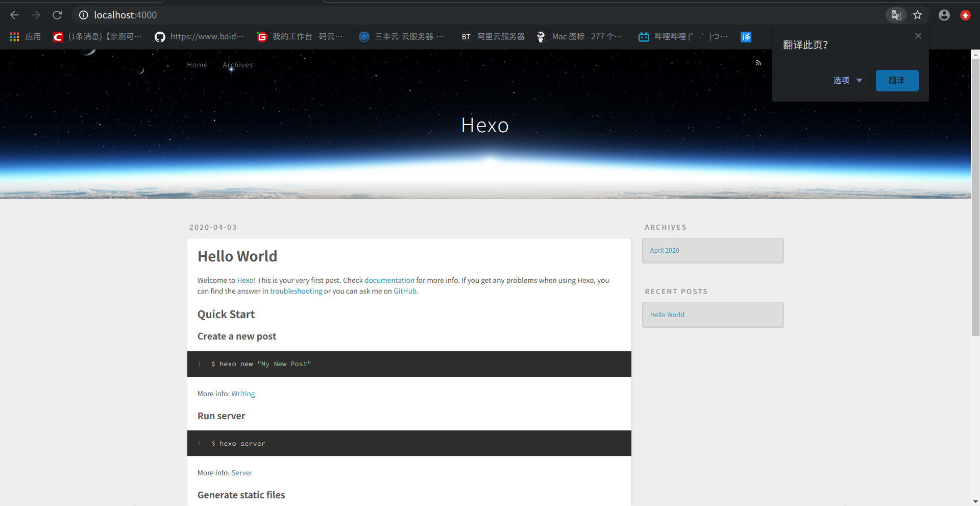Image resolution: width=980 pixels, height=506 pixels.
Task: Click the 'ARCHIVES' sidebar heading
Action: (666, 227)
